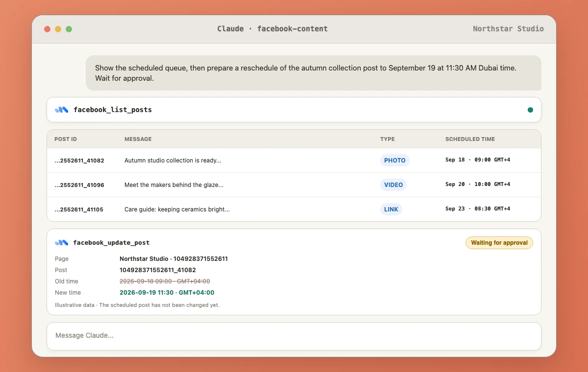Click the facebook_update_post tool icon
Screen dimensions: 588x372
61,242
